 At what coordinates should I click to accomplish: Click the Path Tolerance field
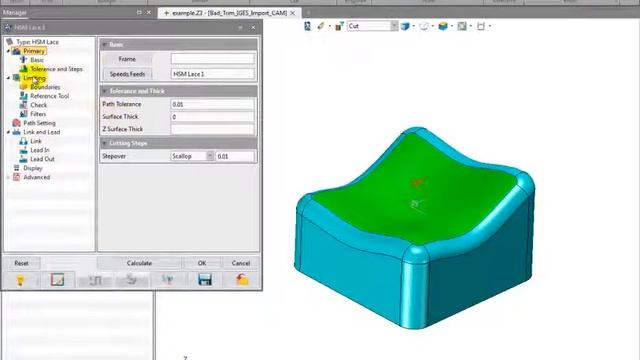213,104
